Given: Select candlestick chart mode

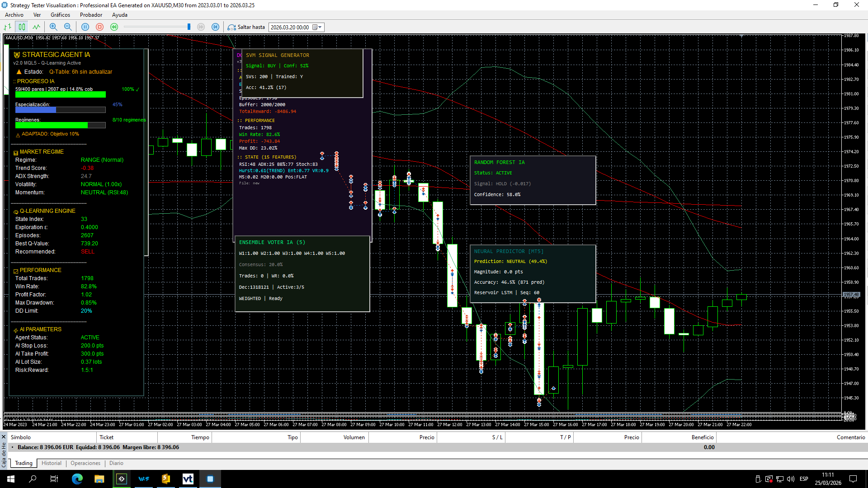Looking at the screenshot, I should tap(22, 27).
